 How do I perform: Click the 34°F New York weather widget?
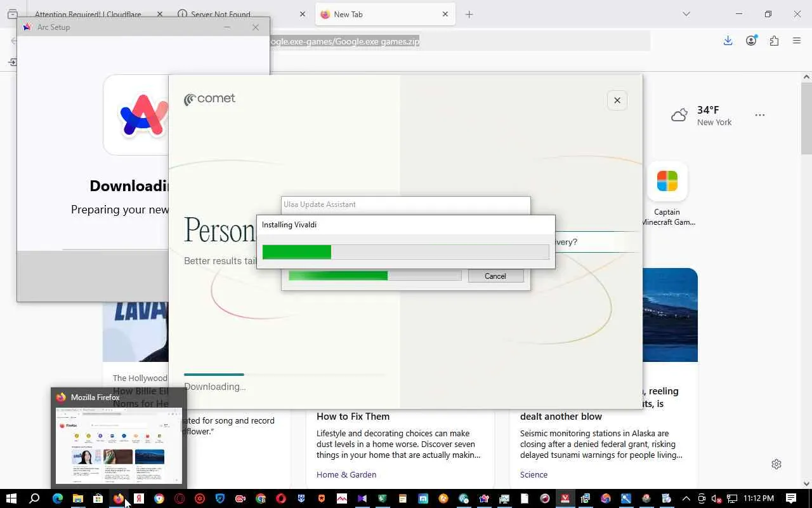702,116
